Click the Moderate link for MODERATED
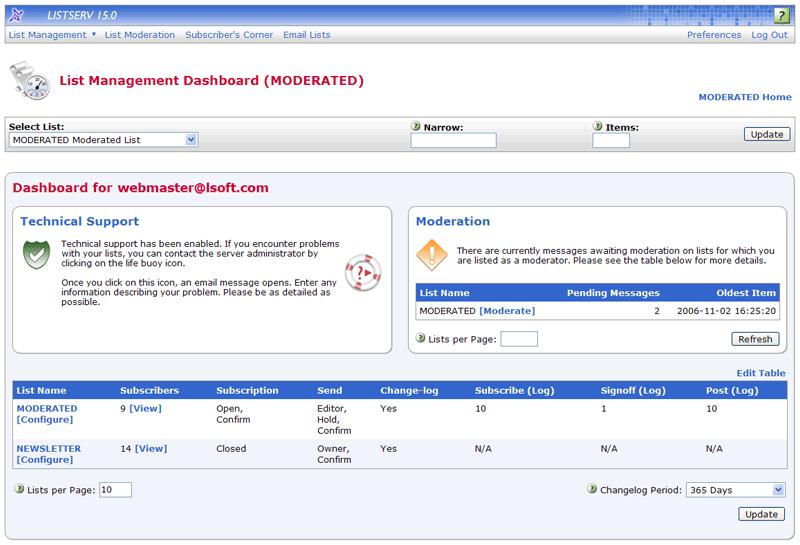The width and height of the screenshot is (800, 545). point(507,311)
